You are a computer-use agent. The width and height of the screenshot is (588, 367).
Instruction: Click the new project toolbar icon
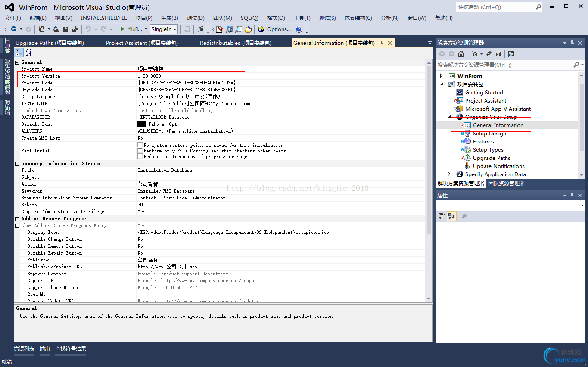click(x=41, y=29)
